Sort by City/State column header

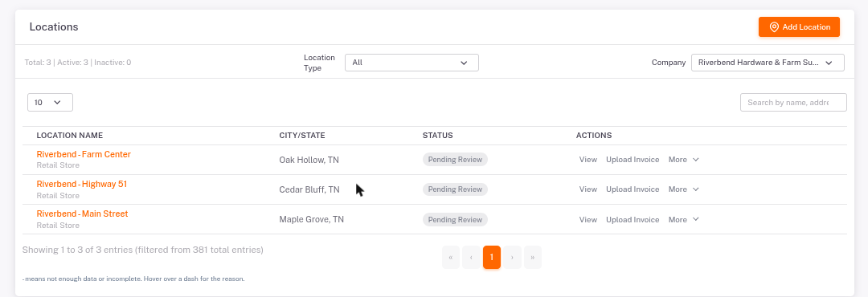point(301,136)
